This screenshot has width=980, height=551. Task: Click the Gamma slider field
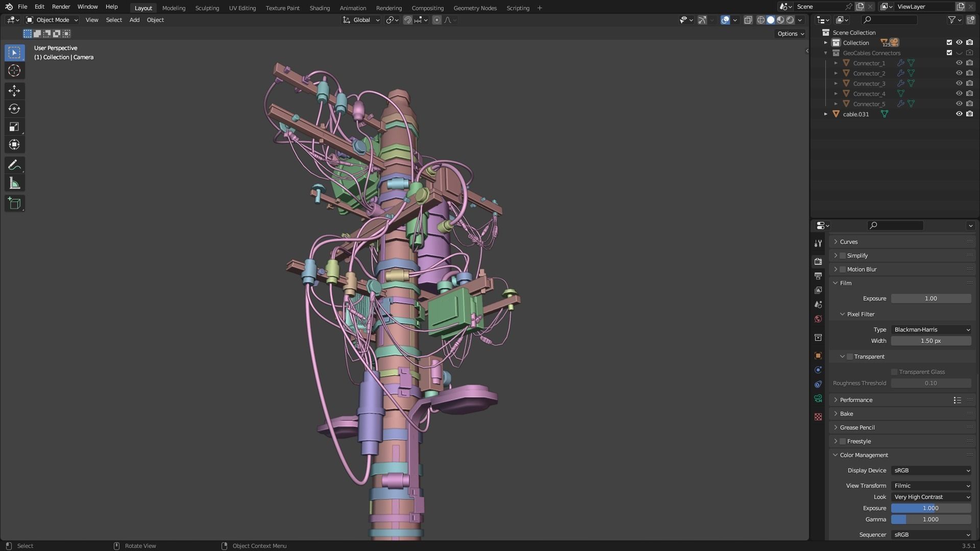[x=931, y=519]
